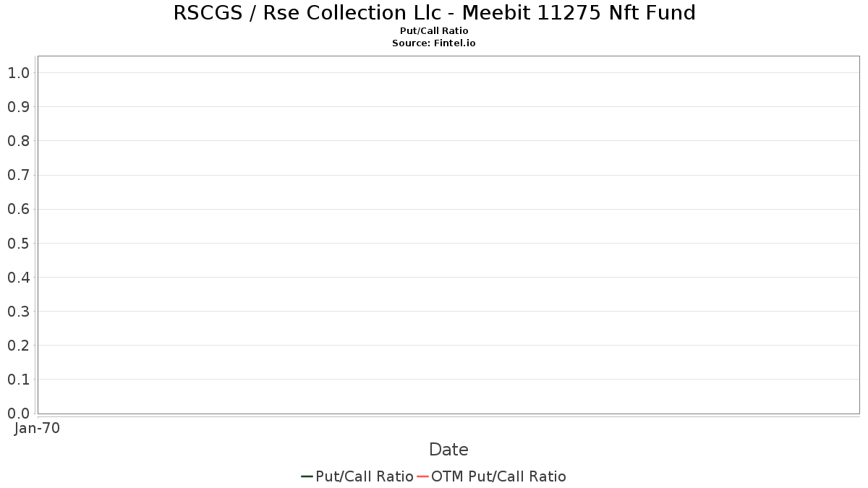The image size is (868, 488).
Task: Click the red OTM Put/Call Ratio legend line
Action: [422, 476]
